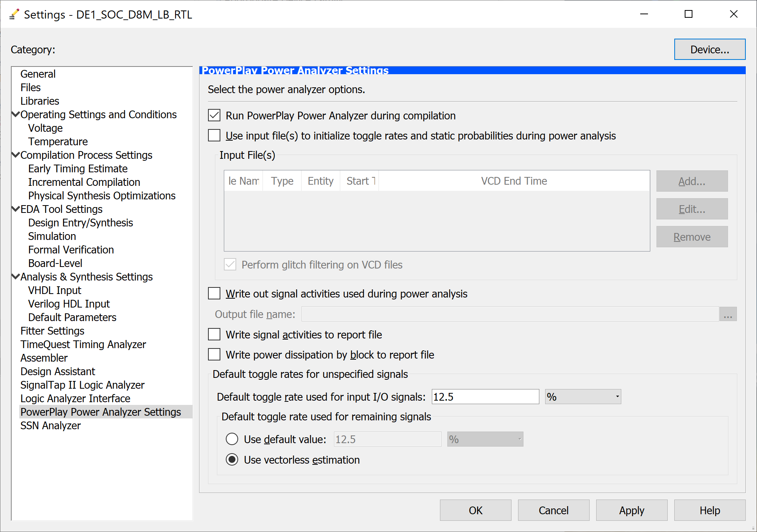Go to Fitter Settings category
Screen dimensions: 757x532
pyautogui.click(x=52, y=331)
